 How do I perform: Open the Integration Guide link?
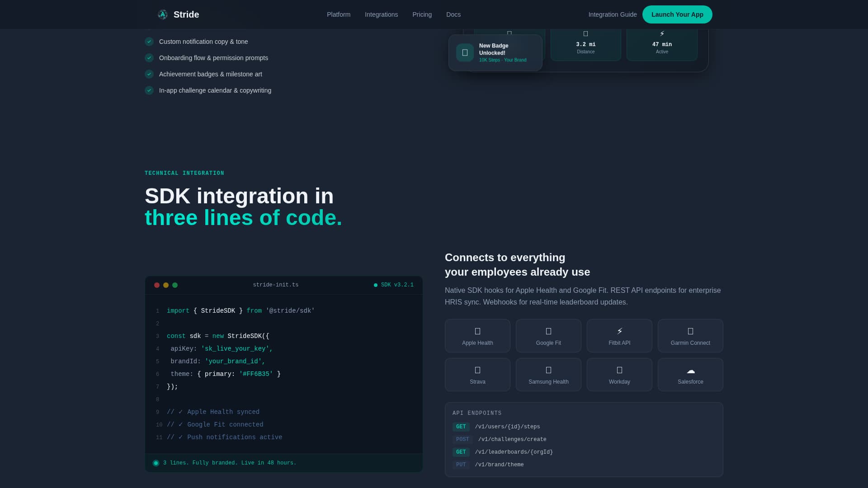613,14
